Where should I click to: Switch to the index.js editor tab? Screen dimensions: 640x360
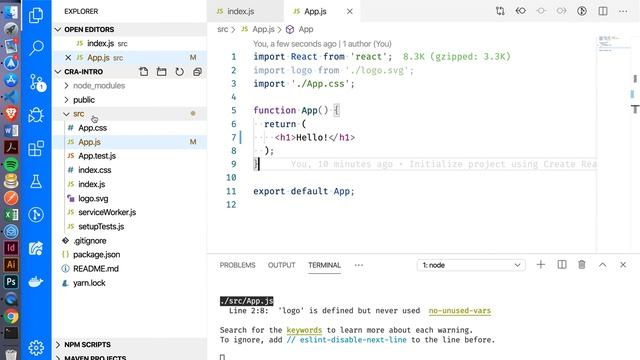pyautogui.click(x=241, y=11)
